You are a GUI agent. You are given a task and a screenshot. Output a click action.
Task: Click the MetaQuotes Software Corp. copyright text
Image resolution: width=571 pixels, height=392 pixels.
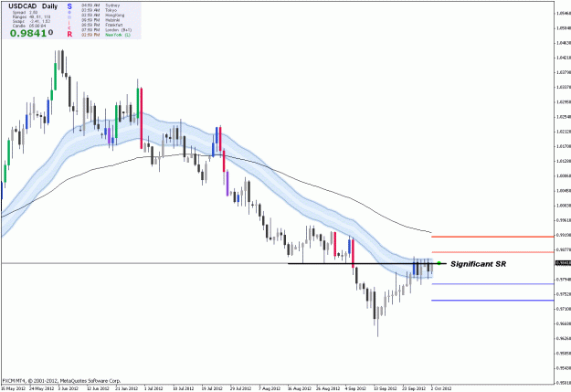[x=61, y=381]
